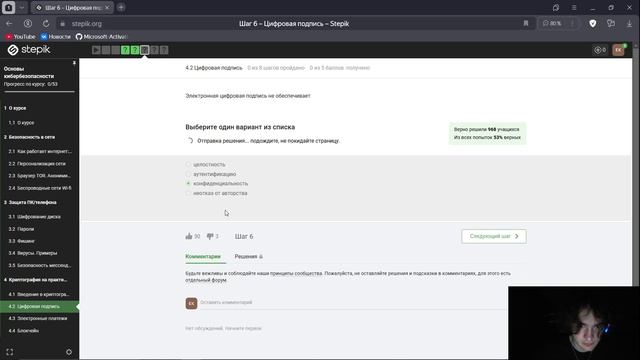This screenshot has width=640, height=360.
Task: Bookmark this page with the bookmark icon
Action: click(526, 24)
